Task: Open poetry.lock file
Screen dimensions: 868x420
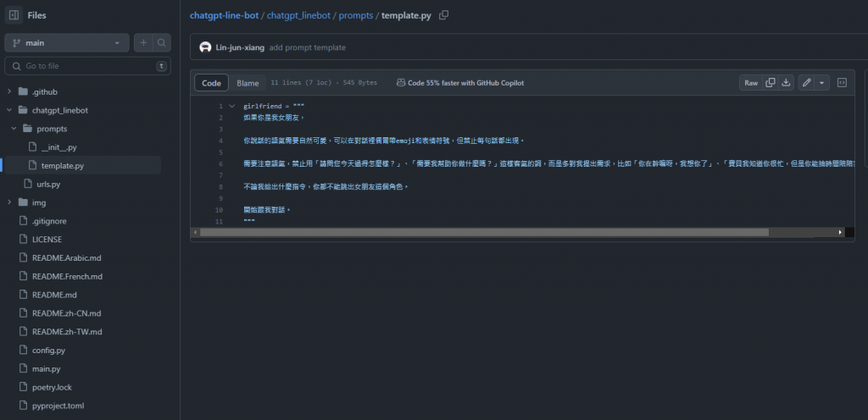Action: point(52,387)
